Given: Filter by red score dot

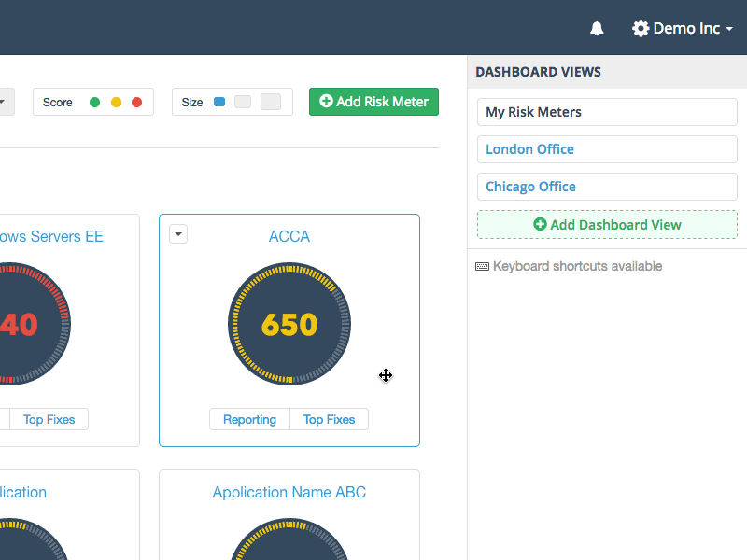Looking at the screenshot, I should (136, 103).
